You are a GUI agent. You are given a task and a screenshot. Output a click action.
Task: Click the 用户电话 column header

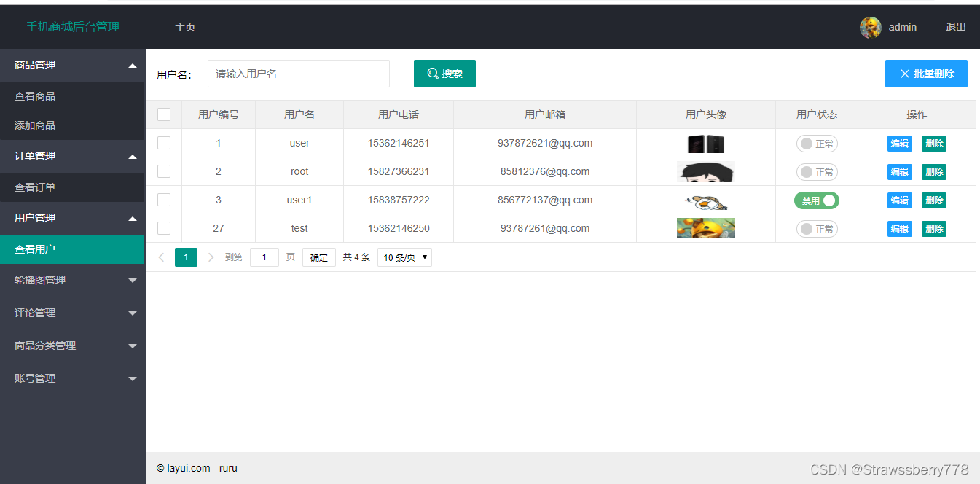[399, 114]
